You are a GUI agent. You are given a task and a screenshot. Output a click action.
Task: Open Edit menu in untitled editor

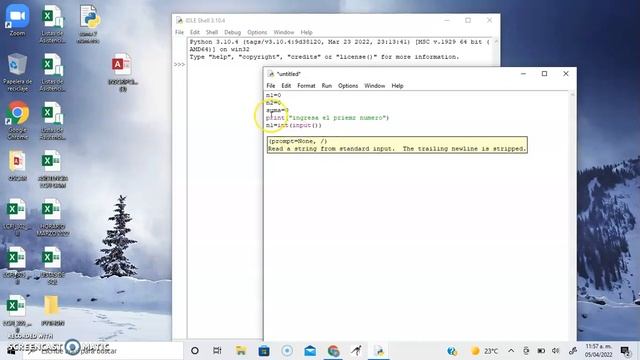point(286,86)
